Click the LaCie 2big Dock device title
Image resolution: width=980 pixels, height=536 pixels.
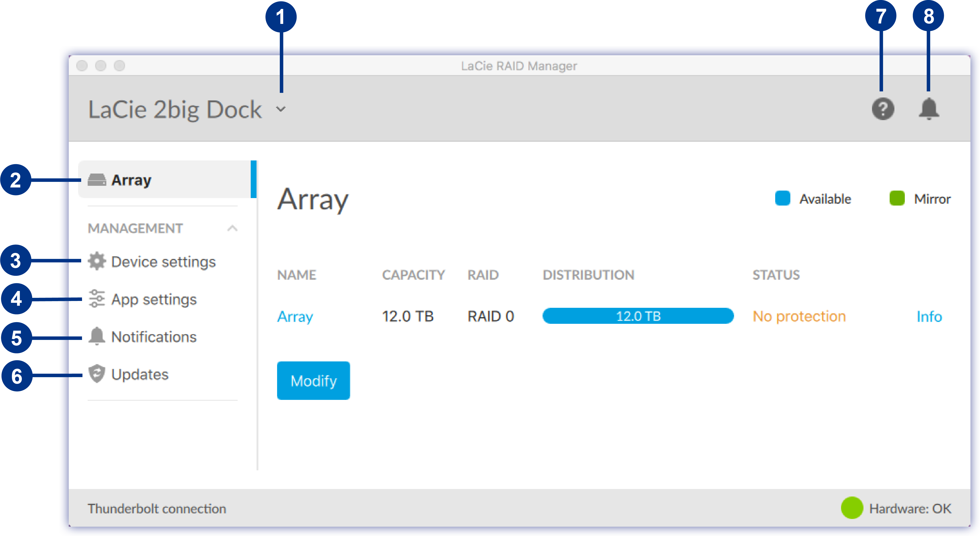click(x=175, y=110)
